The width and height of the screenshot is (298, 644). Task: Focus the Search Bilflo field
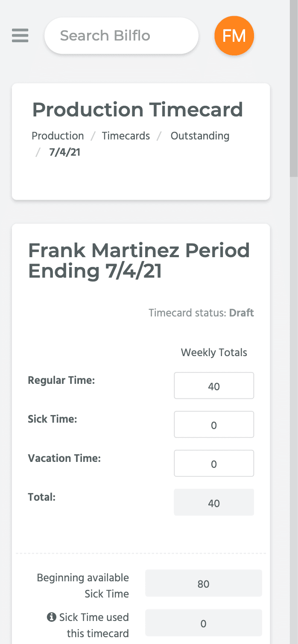click(121, 36)
